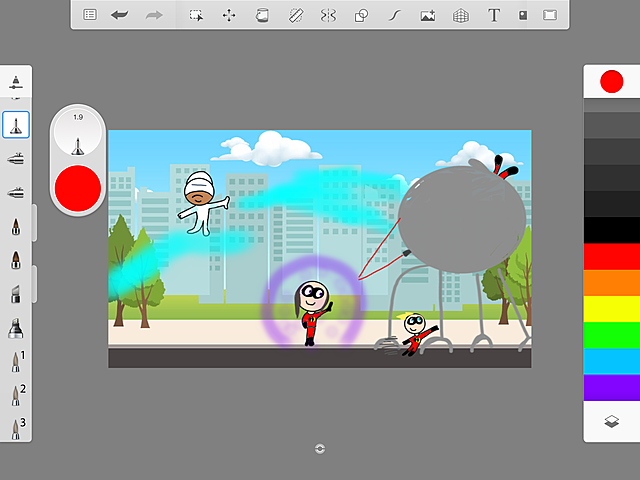Pick the yellow swatch
640x480 pixels.
click(612, 309)
